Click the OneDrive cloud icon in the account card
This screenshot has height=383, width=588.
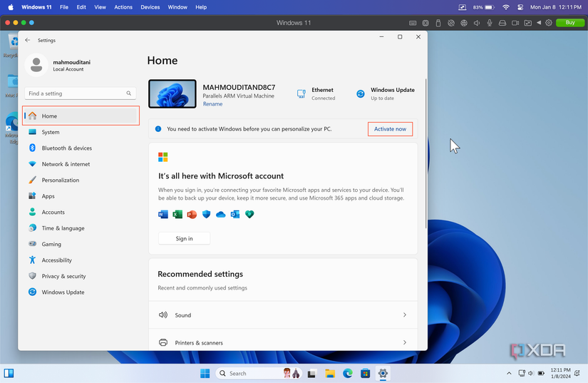[220, 214]
